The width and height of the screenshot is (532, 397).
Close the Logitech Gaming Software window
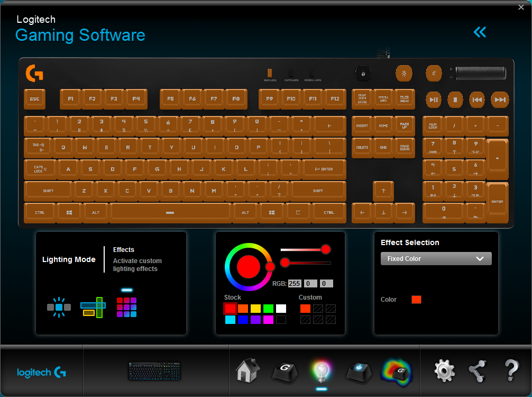(521, 7)
